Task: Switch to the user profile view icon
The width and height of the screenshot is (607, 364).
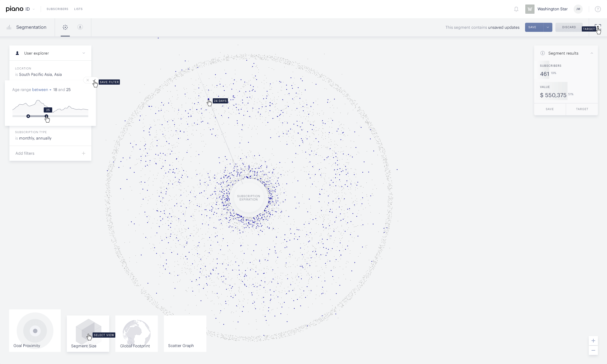Action: 80,27
